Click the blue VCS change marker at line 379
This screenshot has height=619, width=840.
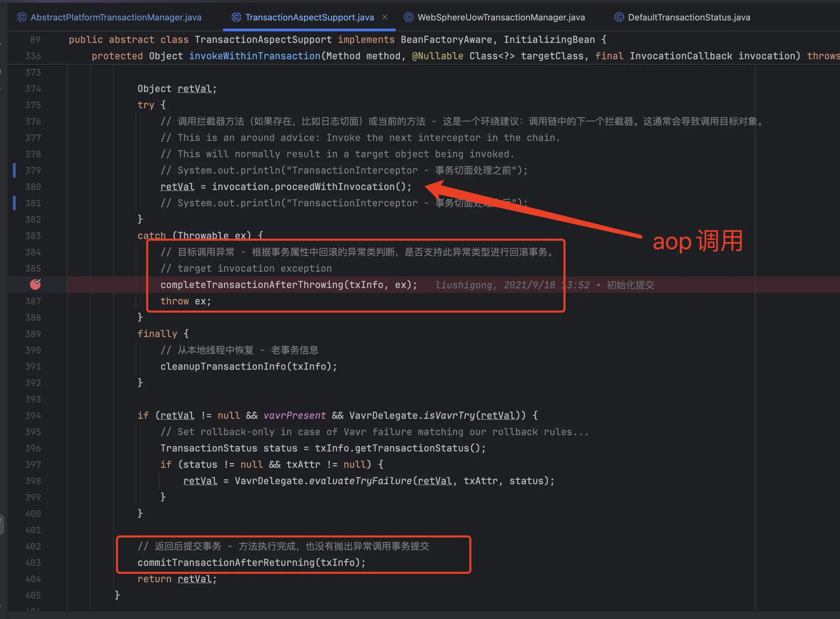tap(14, 170)
